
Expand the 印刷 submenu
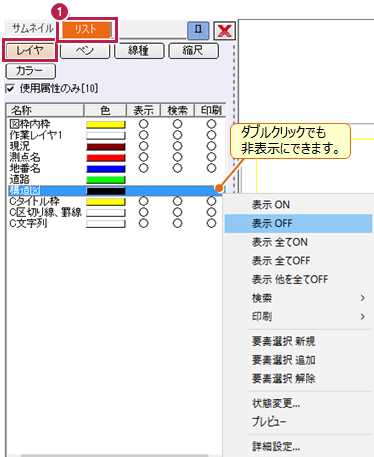pyautogui.click(x=298, y=316)
